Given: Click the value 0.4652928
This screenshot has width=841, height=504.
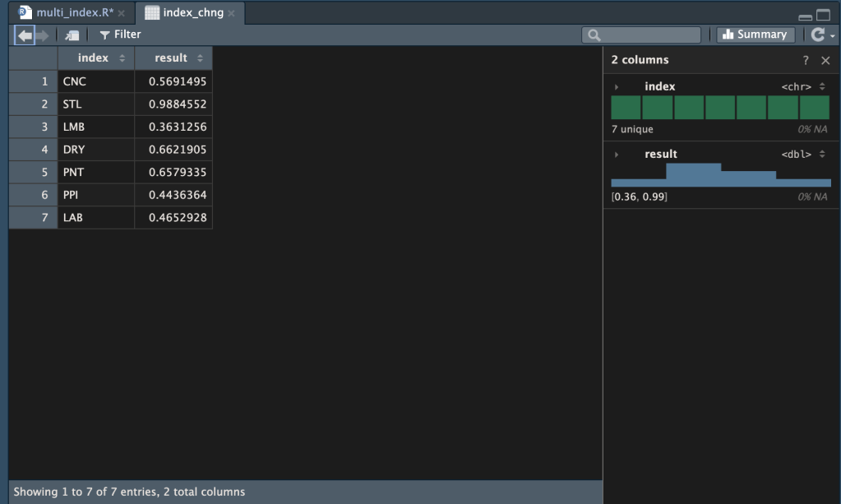Looking at the screenshot, I should point(177,218).
